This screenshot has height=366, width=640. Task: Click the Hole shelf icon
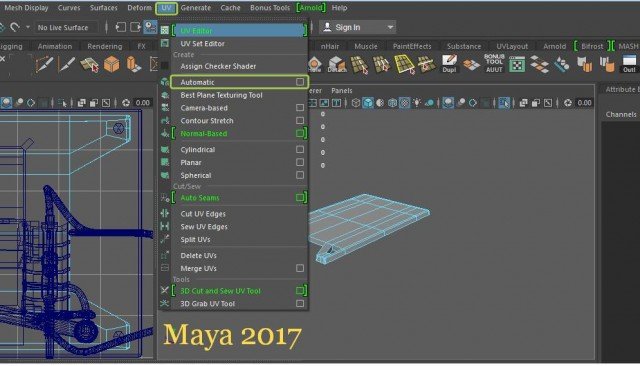pyautogui.click(x=315, y=64)
